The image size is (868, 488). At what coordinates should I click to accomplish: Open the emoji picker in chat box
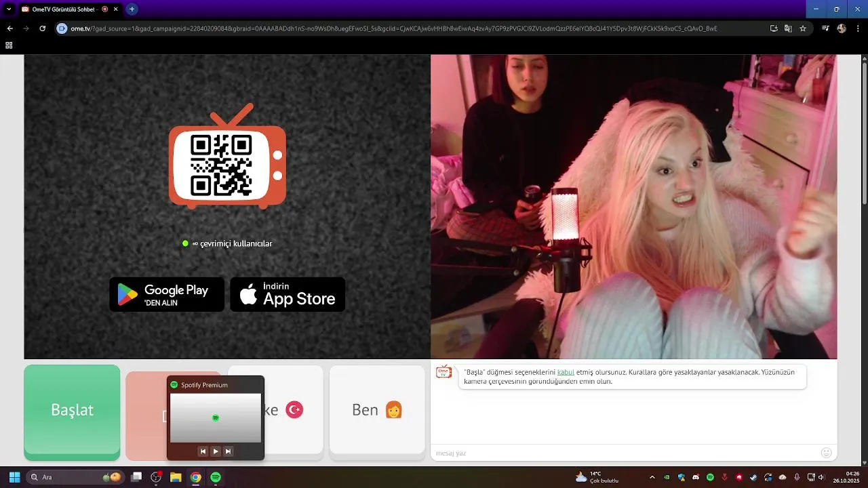point(826,453)
